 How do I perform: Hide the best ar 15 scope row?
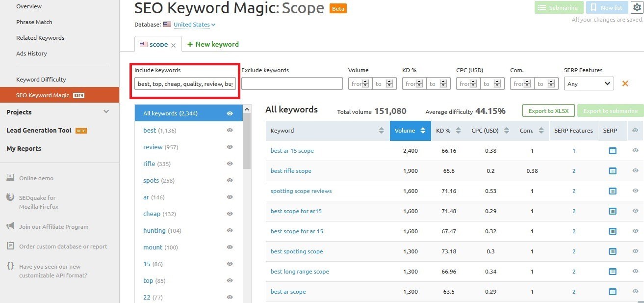click(x=635, y=151)
